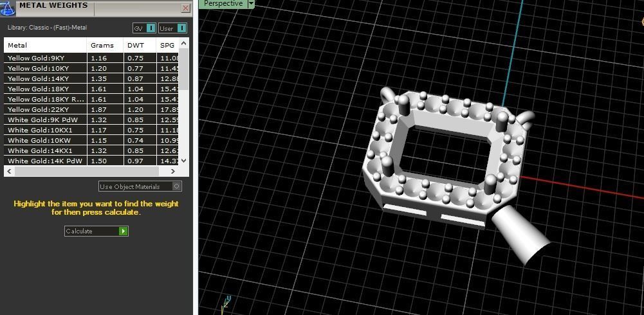Sort by the Metal column header
The width and height of the screenshot is (644, 315).
[x=45, y=45]
